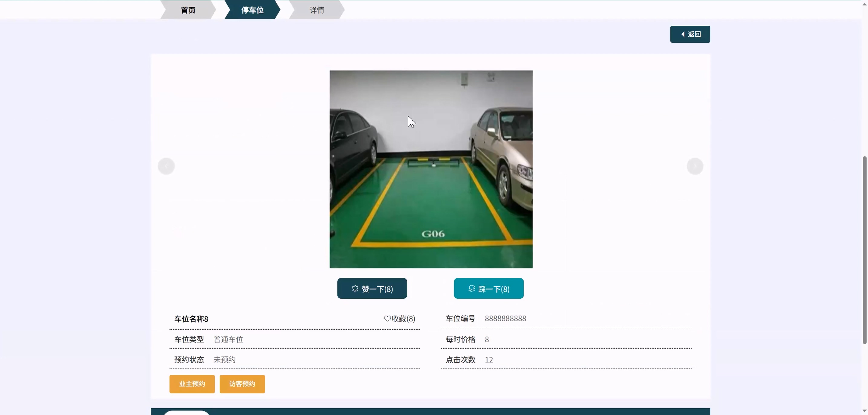
Task: Click the next image carousel arrow
Action: (x=695, y=166)
